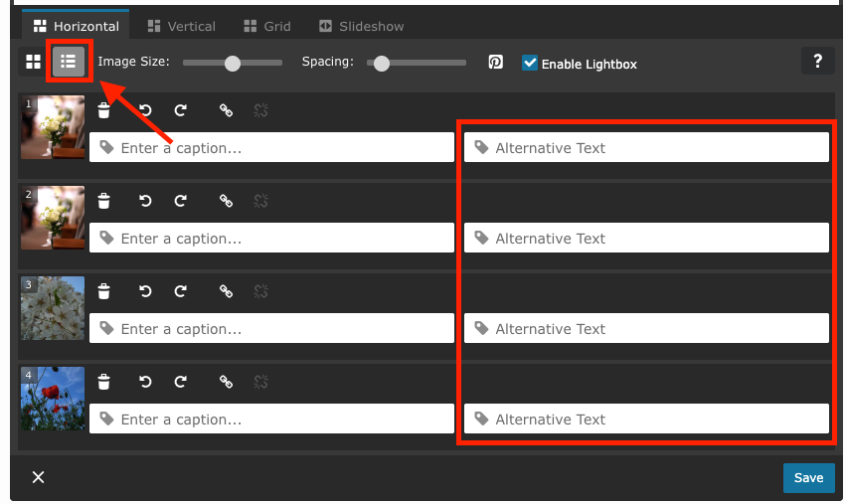Toggle the Pinterest button icon

(x=495, y=62)
